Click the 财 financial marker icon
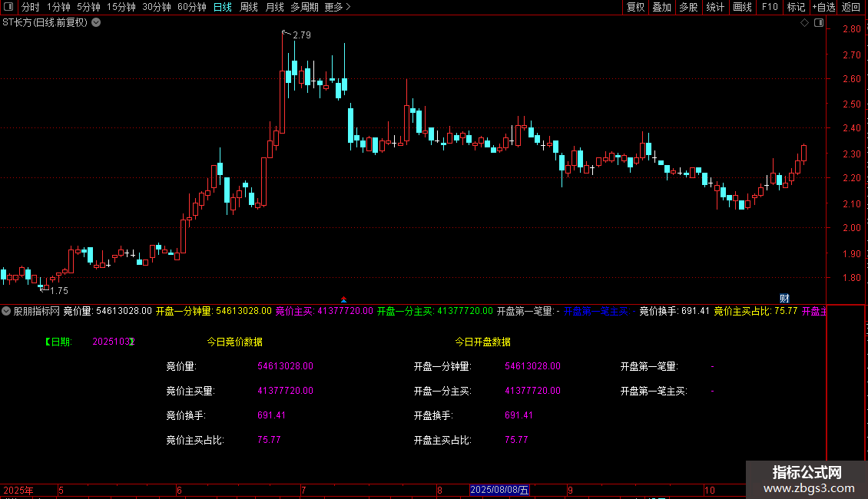Viewport: 868px width, 499px height. pyautogui.click(x=784, y=298)
